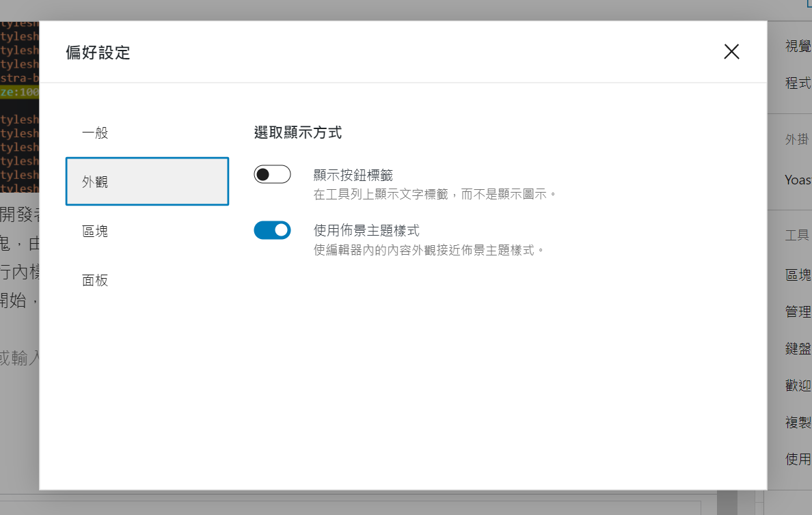Choose 視覺 editor item at right edge

pos(798,46)
